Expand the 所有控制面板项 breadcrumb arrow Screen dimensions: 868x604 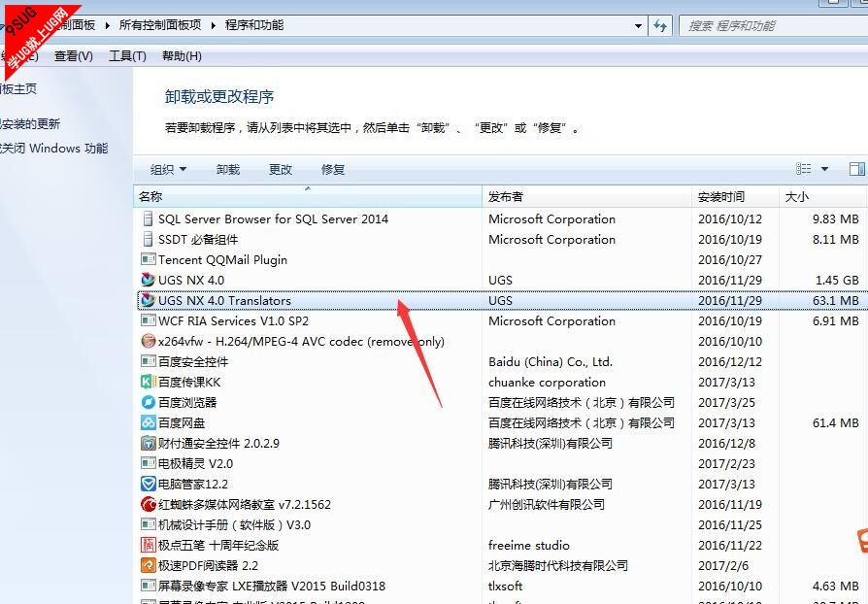click(x=214, y=25)
